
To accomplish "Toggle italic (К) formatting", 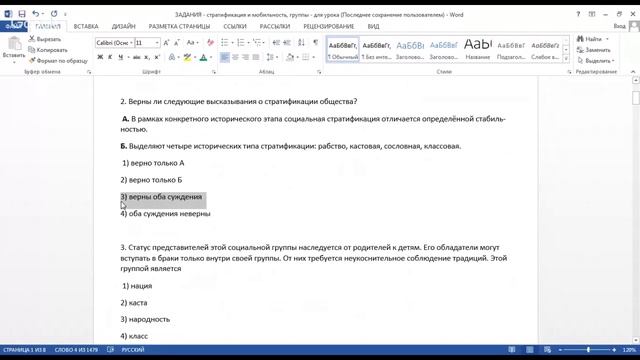I will 110,58.
